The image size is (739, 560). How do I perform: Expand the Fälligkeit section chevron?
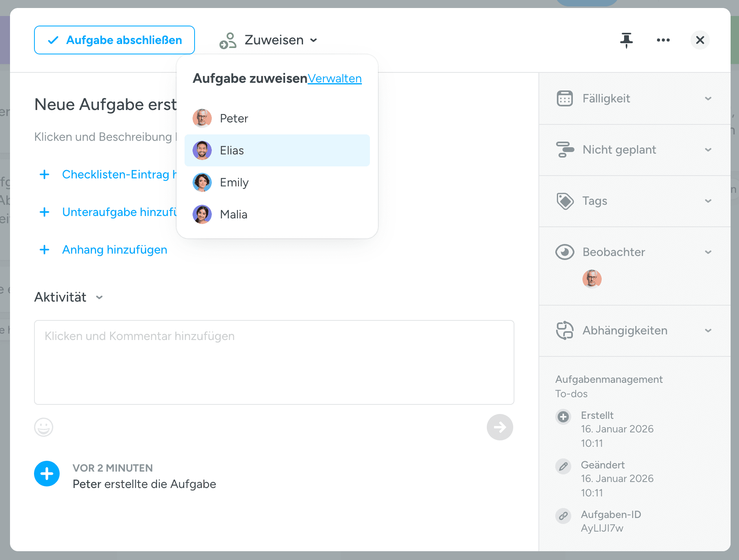pyautogui.click(x=708, y=98)
